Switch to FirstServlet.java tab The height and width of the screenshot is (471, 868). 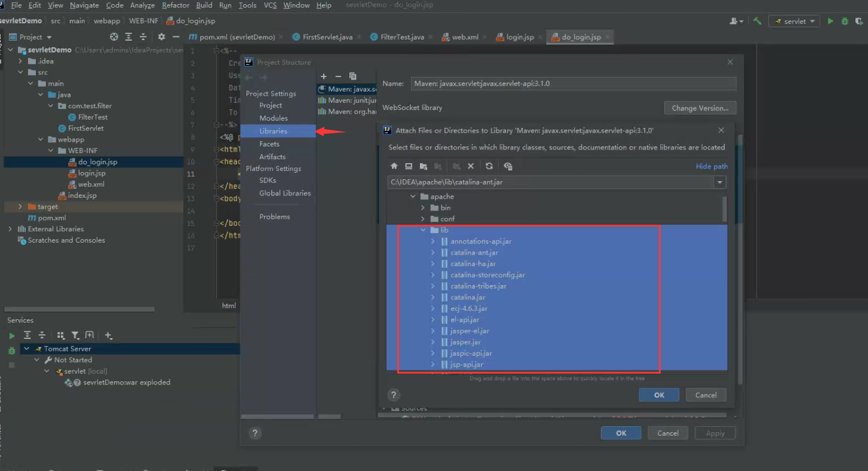(327, 36)
